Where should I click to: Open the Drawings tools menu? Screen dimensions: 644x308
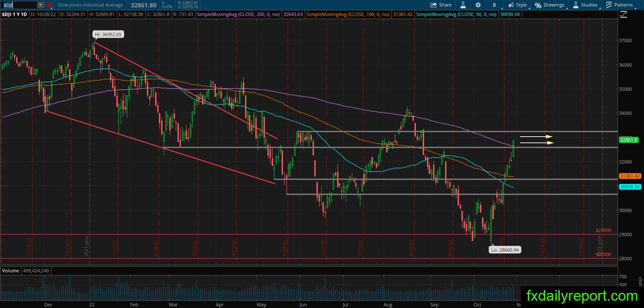550,5
